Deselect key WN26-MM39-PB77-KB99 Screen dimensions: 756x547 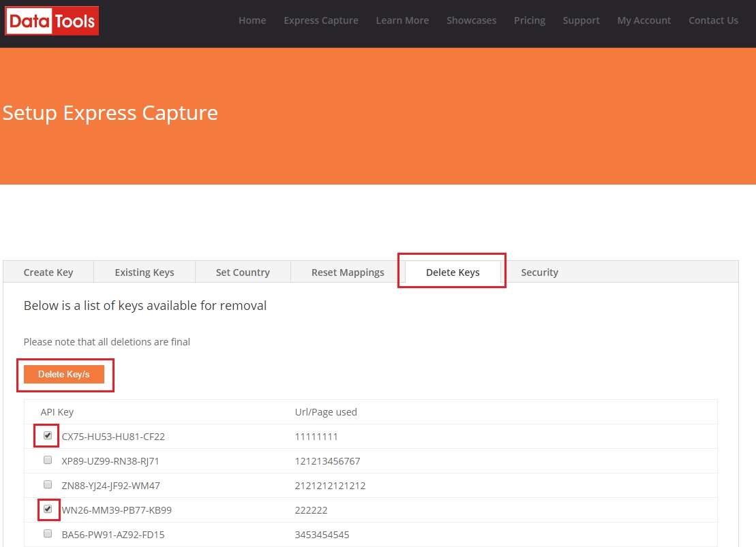(x=48, y=509)
